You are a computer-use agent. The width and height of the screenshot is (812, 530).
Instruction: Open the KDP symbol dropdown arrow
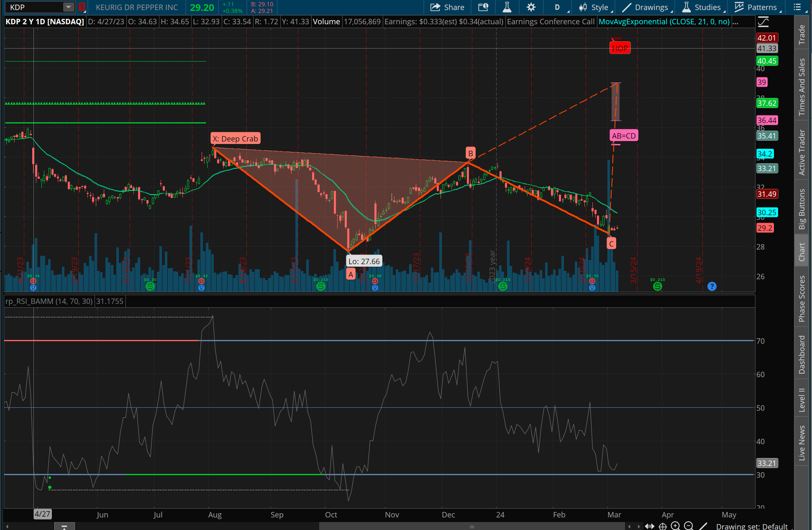[x=68, y=7]
